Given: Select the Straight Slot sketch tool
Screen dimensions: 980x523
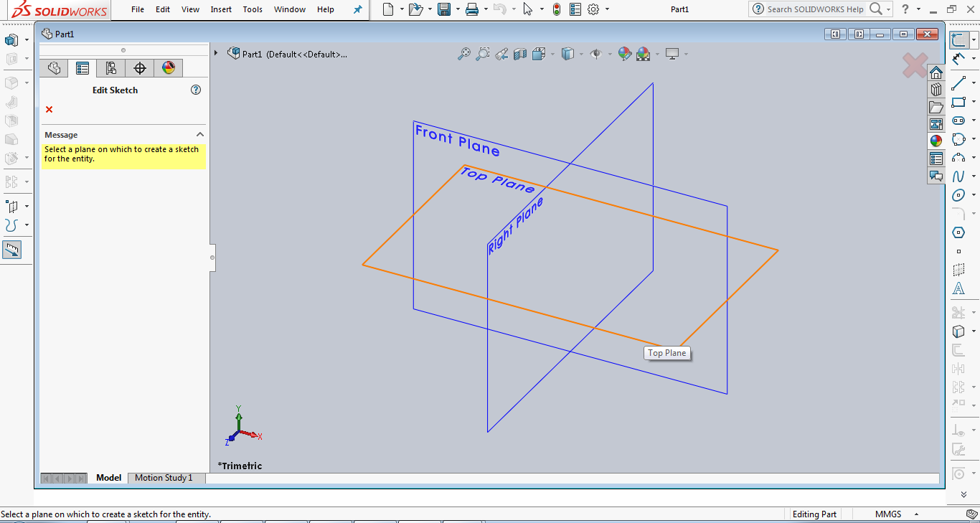Looking at the screenshot, I should tap(958, 121).
